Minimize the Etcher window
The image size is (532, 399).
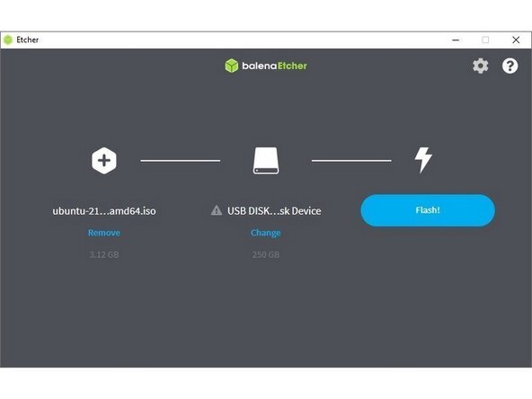pos(456,40)
